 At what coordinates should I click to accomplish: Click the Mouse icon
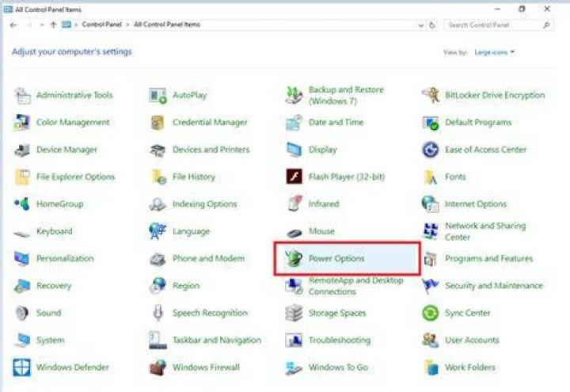(x=294, y=233)
